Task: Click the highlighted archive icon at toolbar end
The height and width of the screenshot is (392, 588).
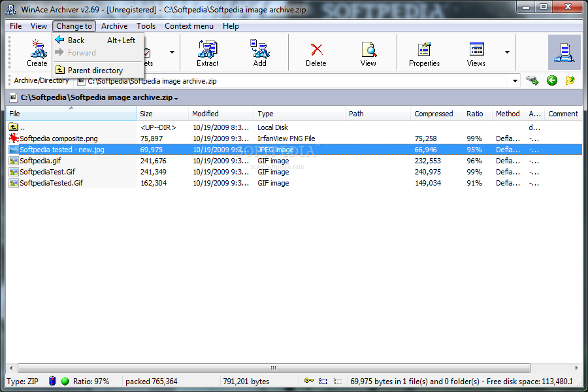Action: point(564,52)
